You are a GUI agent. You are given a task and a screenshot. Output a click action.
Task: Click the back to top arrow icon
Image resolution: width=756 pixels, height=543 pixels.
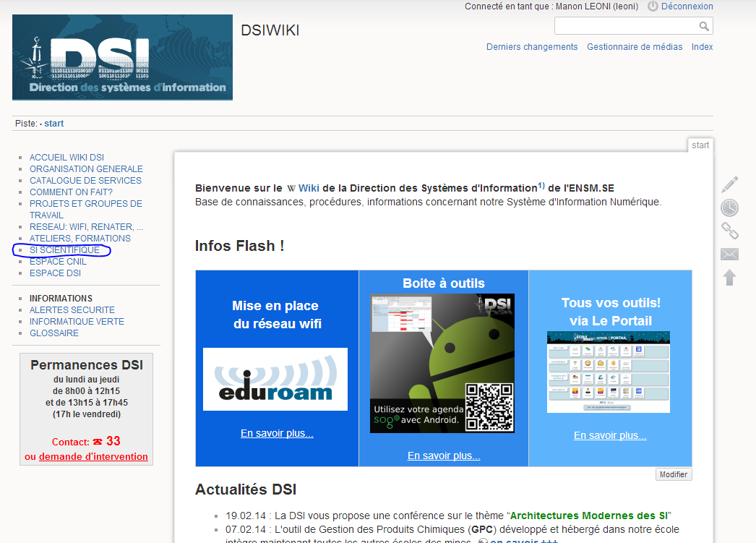[729, 277]
